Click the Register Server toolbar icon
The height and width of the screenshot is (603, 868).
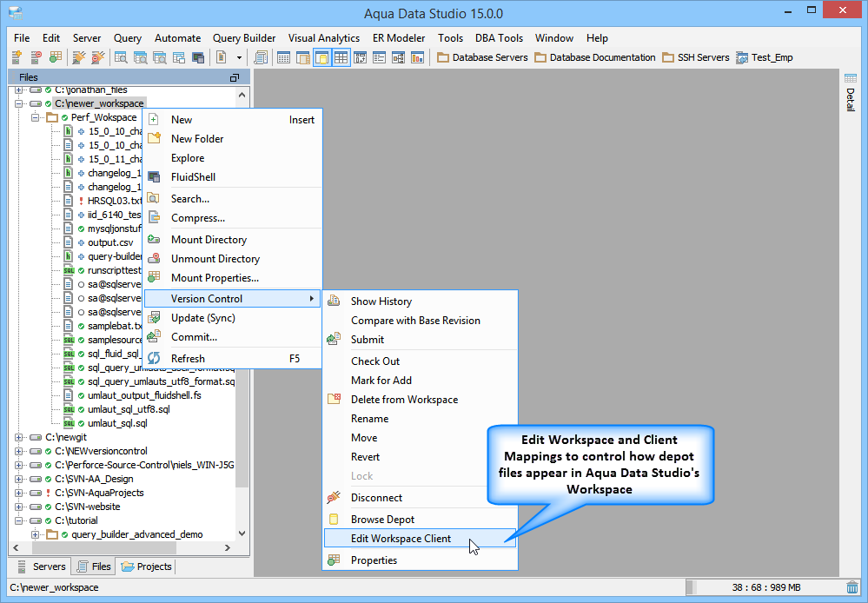[17, 57]
